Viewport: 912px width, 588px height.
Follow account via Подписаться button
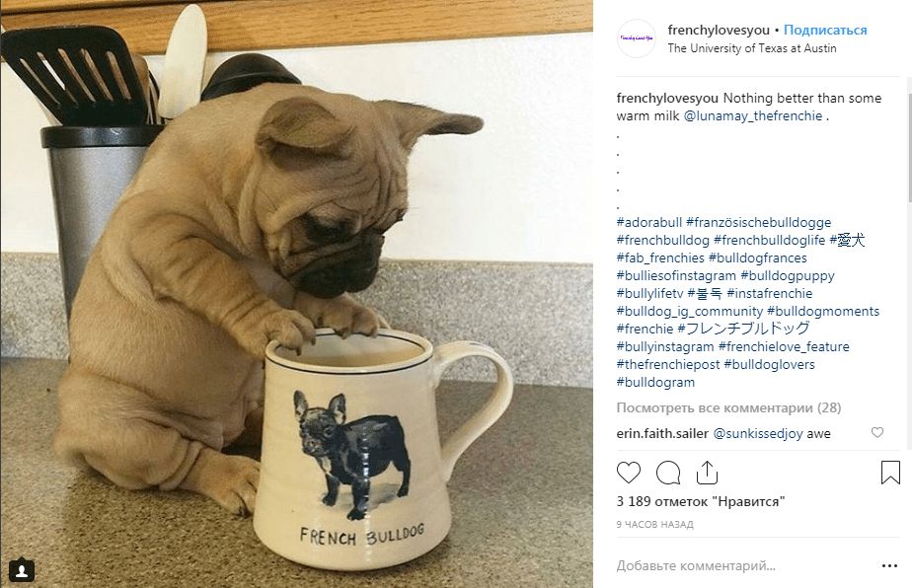tap(826, 31)
